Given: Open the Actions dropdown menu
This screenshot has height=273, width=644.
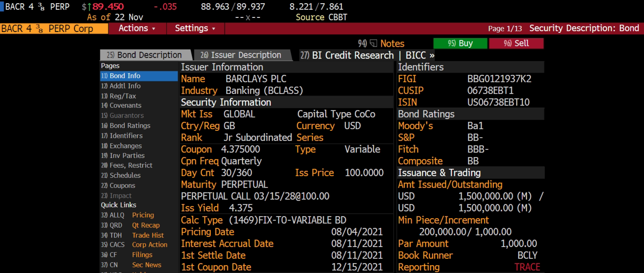Looking at the screenshot, I should [x=137, y=28].
